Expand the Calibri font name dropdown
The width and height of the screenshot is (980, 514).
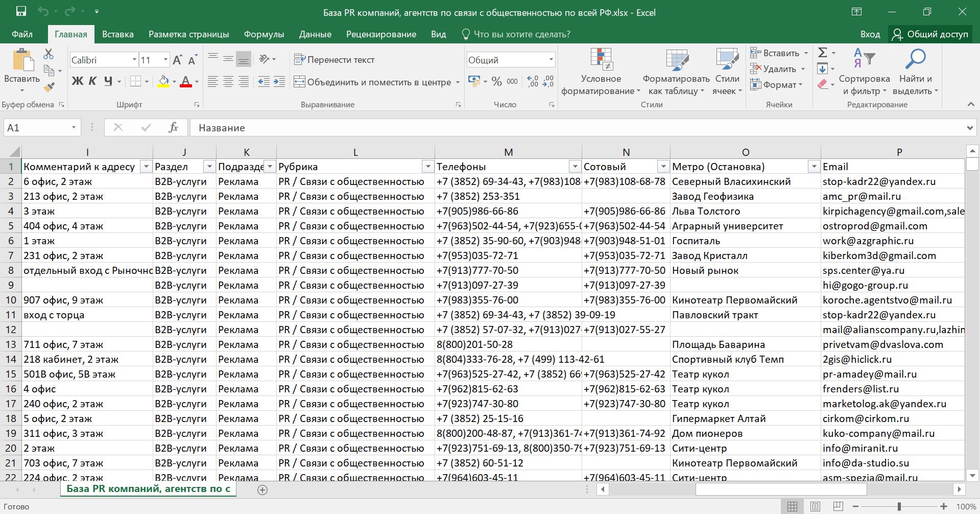(x=134, y=60)
